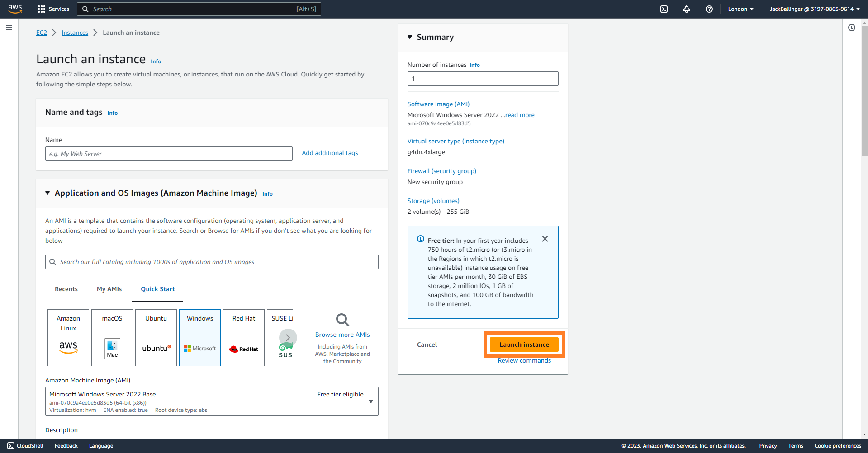This screenshot has width=868, height=453.
Task: Open the hamburger side navigation menu
Action: [9, 28]
